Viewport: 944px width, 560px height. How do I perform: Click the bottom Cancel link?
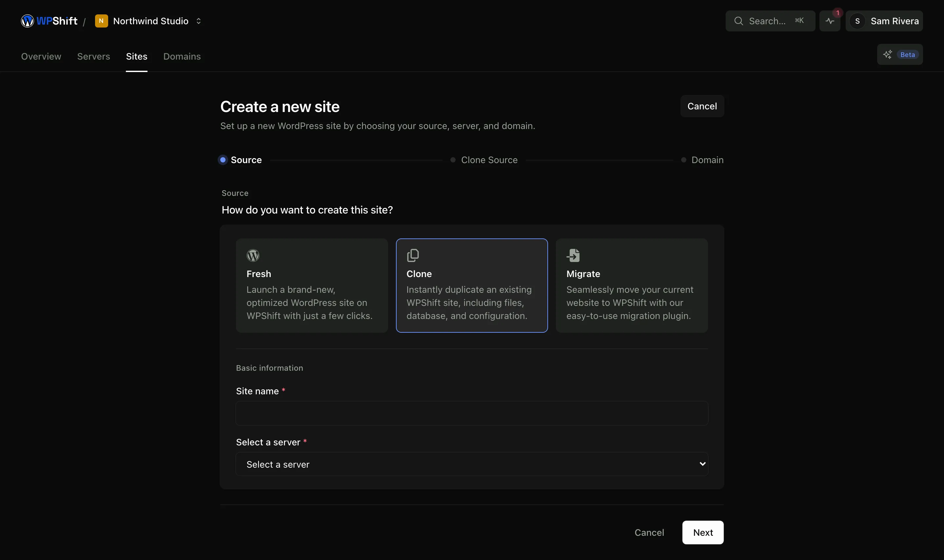(x=649, y=532)
